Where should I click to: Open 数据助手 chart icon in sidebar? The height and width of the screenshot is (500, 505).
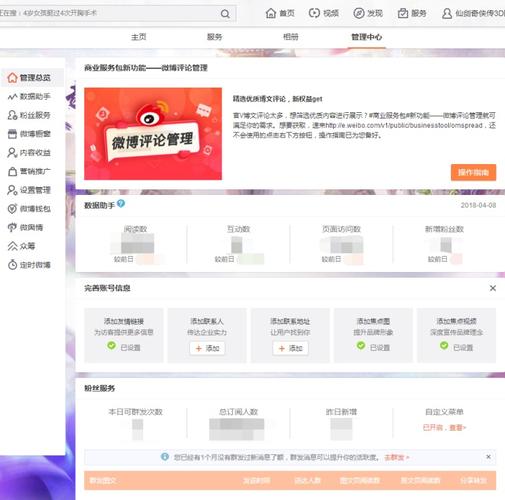pos(12,97)
